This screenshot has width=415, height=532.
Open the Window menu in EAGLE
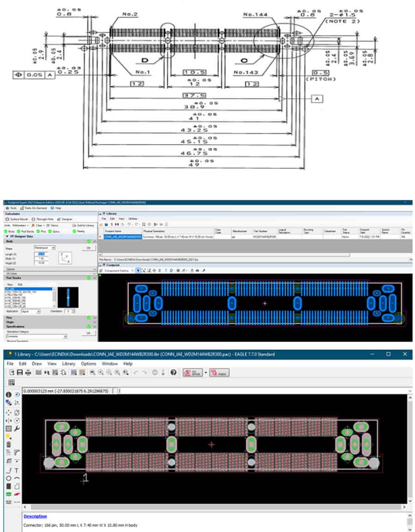click(110, 363)
